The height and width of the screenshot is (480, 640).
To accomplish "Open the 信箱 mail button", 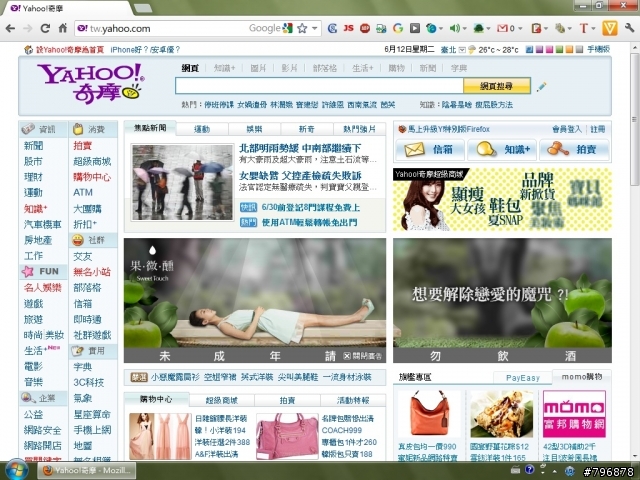I will 430,149.
